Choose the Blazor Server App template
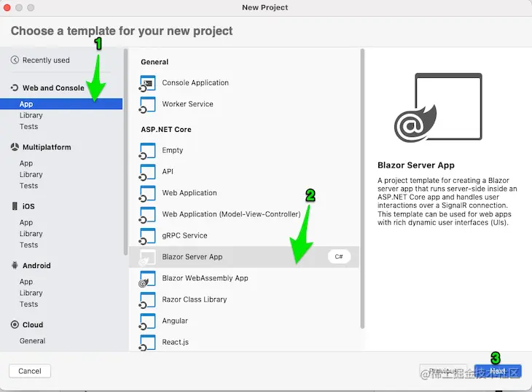Screen dimensions: 532x392 (x=243, y=256)
